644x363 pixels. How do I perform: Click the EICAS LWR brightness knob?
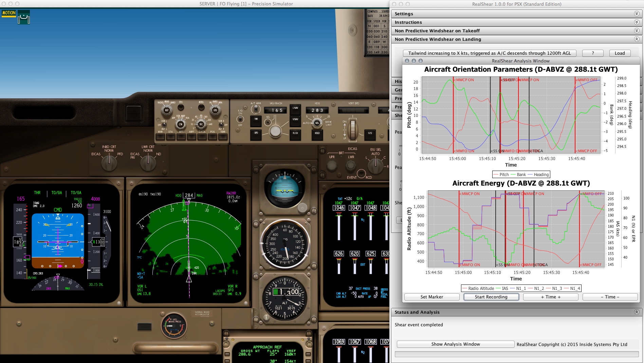351,166
